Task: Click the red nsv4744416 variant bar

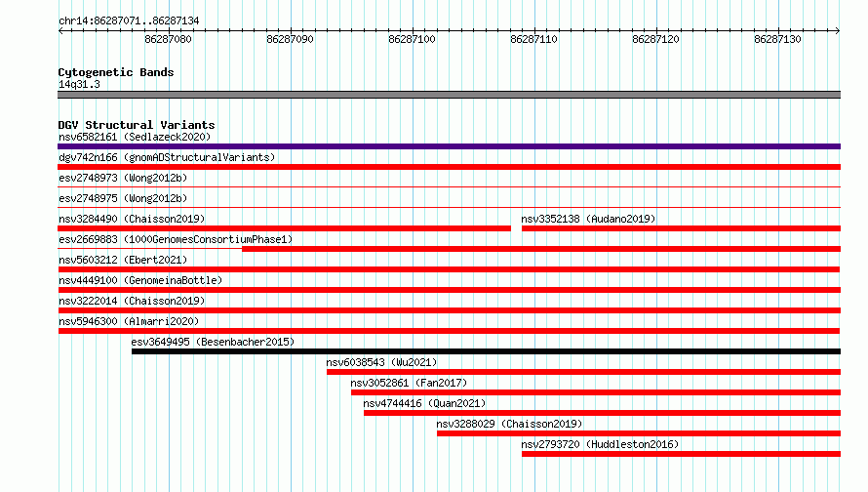Action: tap(603, 413)
